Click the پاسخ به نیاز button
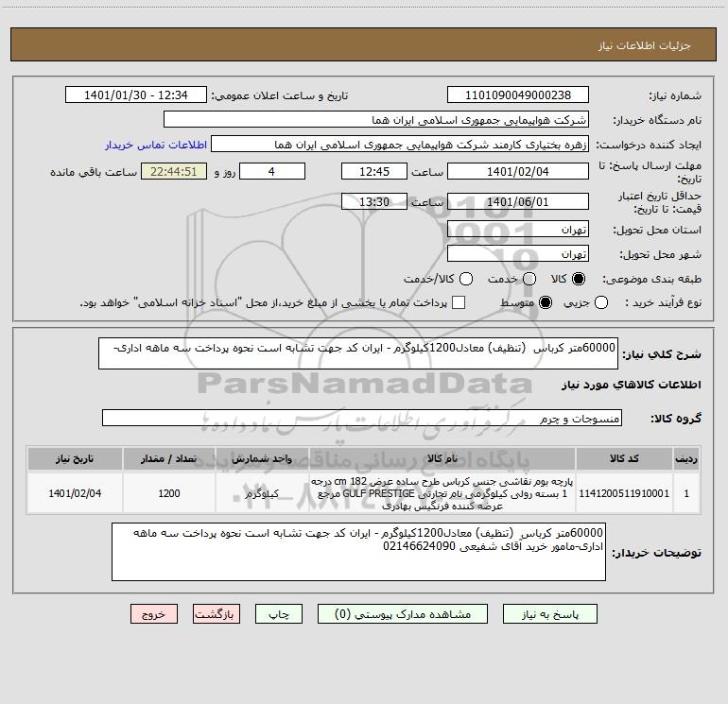This screenshot has width=728, height=704. pyautogui.click(x=549, y=614)
